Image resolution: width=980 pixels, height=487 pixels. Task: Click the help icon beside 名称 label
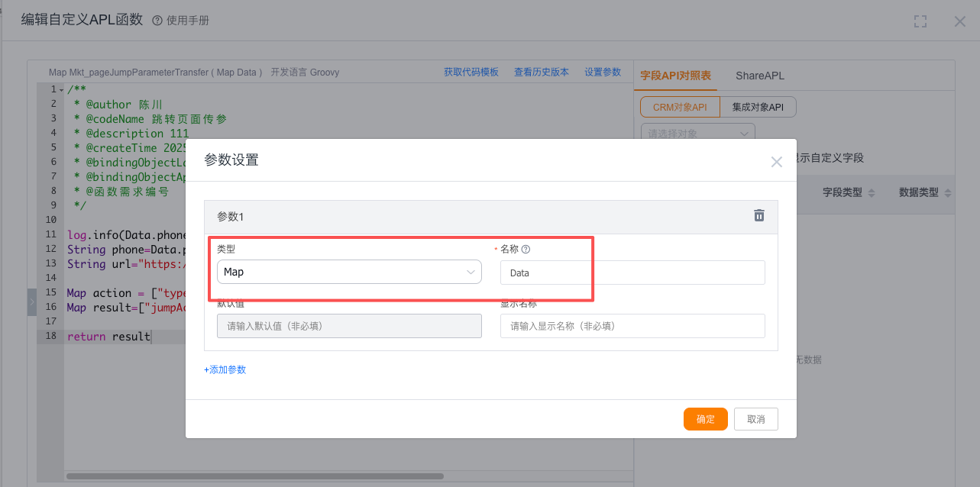point(526,250)
